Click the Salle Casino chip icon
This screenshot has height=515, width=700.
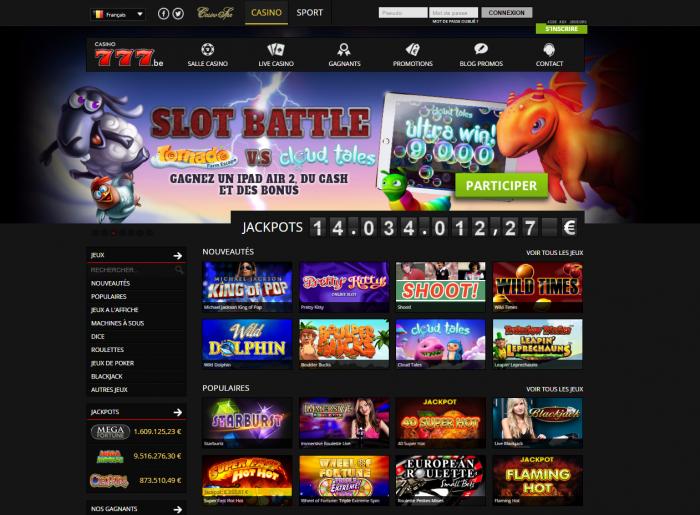208,49
